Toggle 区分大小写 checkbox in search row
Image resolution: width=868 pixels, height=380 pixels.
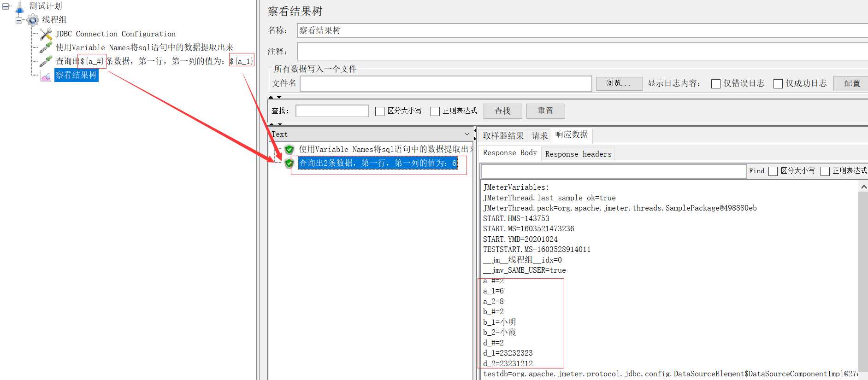coord(380,111)
